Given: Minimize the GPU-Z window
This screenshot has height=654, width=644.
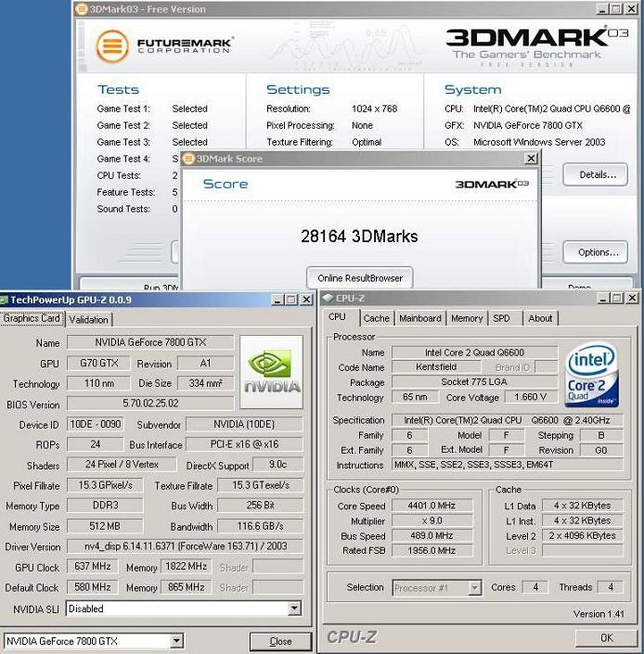Looking at the screenshot, I should coord(277,300).
